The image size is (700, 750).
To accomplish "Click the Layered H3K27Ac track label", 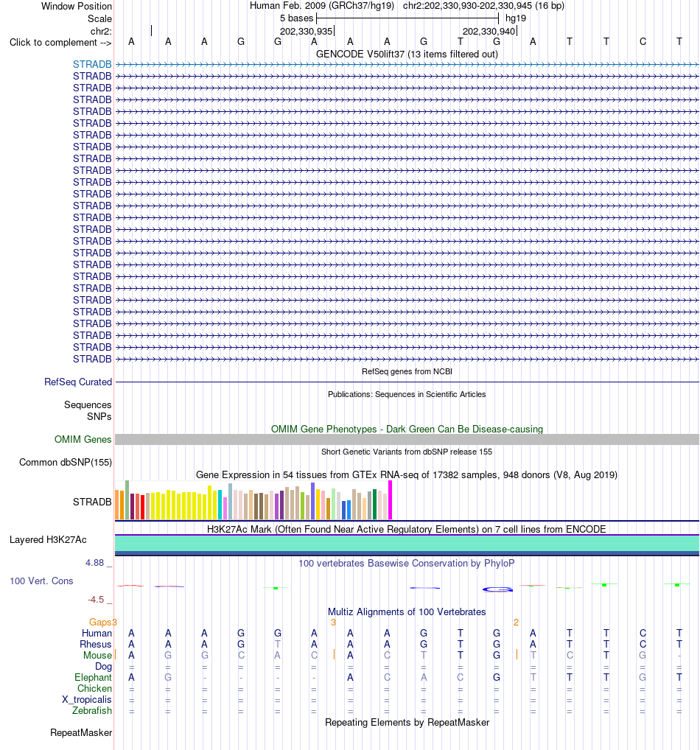I will (x=48, y=539).
